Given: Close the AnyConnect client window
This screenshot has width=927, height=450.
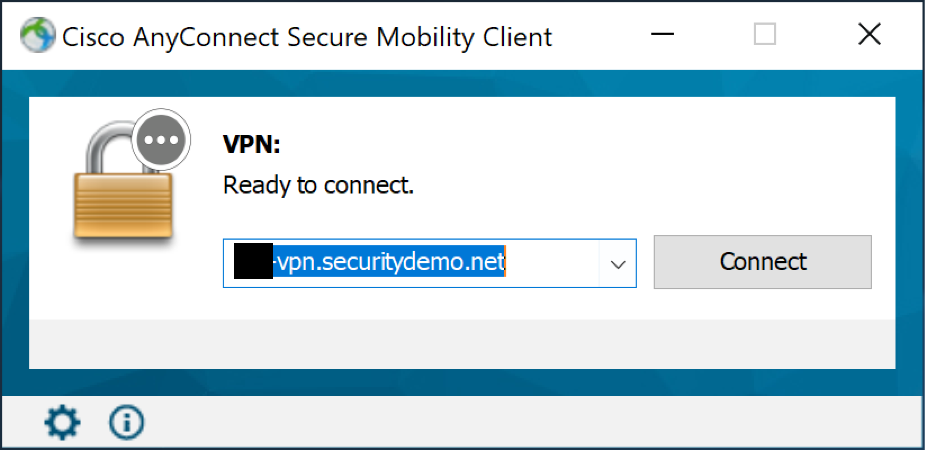Looking at the screenshot, I should tap(869, 36).
